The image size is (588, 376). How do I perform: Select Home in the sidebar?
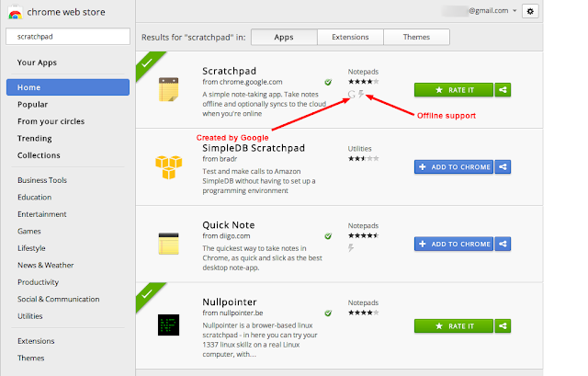pyautogui.click(x=68, y=87)
